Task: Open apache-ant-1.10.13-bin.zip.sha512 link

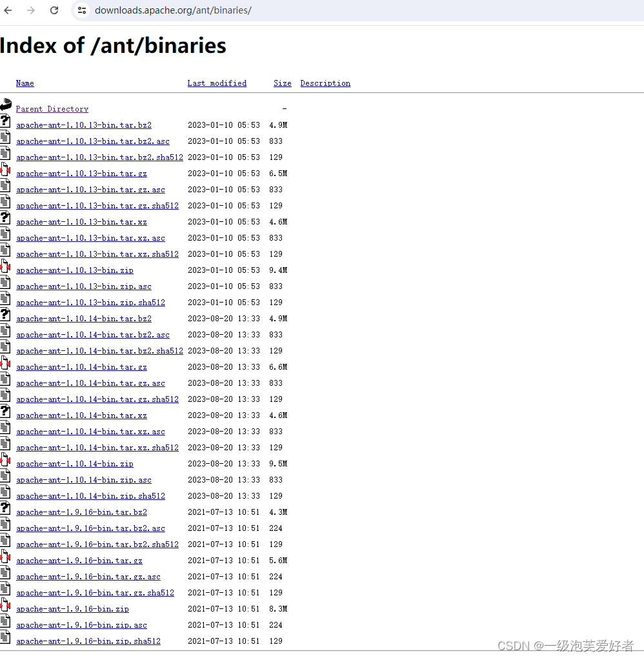Action: click(91, 303)
